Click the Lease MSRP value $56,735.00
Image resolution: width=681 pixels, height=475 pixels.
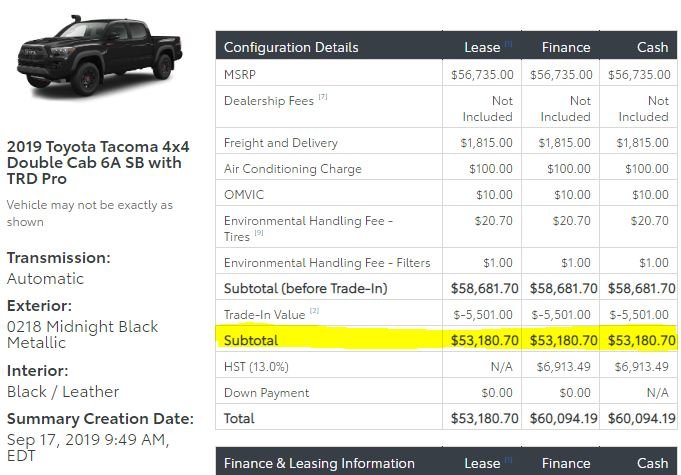[x=482, y=75]
